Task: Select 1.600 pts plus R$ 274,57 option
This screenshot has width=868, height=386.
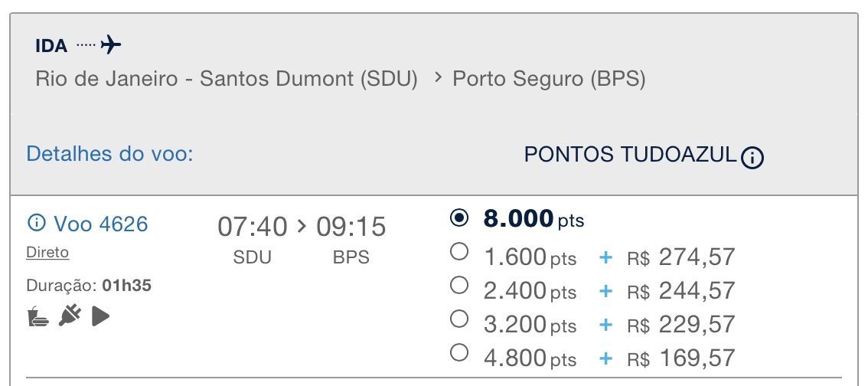Action: point(459,252)
